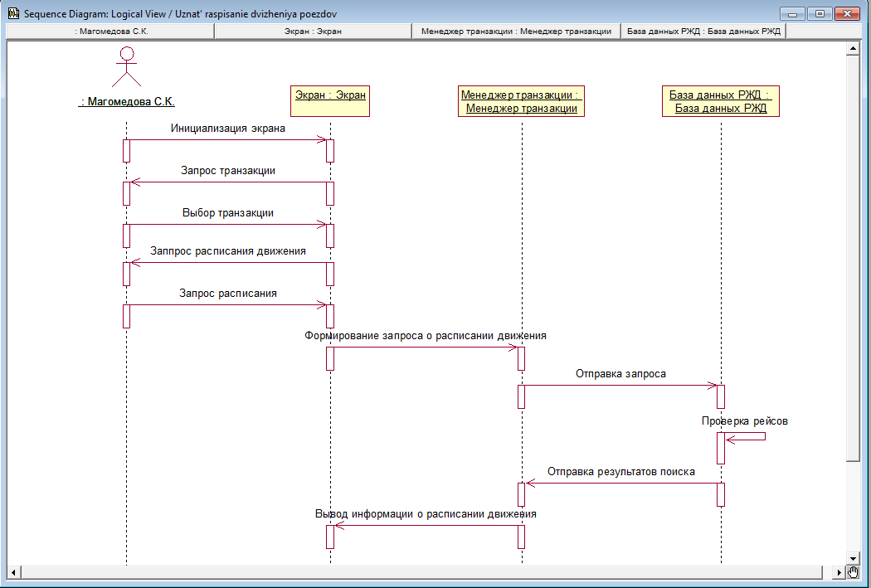Click the База данных РЖД header column
Screen dimensions: 871x588
(703, 31)
